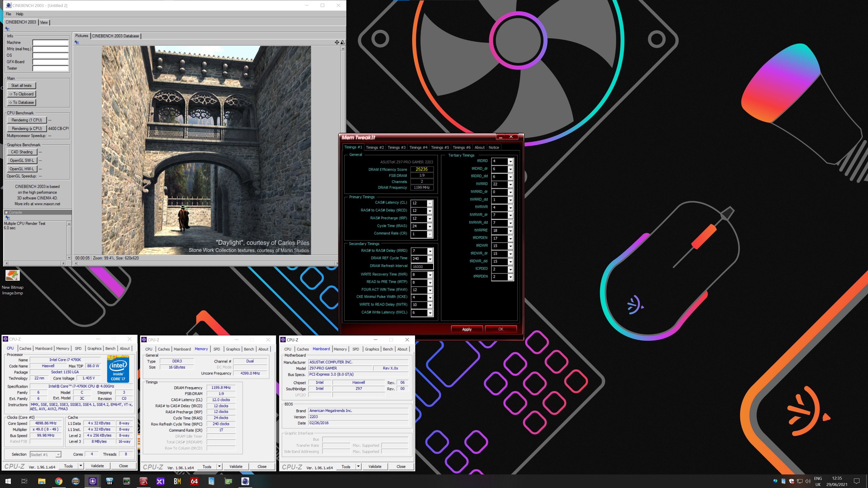Open the Command Rate (CR) dropdown
The width and height of the screenshot is (868, 488).
(430, 234)
